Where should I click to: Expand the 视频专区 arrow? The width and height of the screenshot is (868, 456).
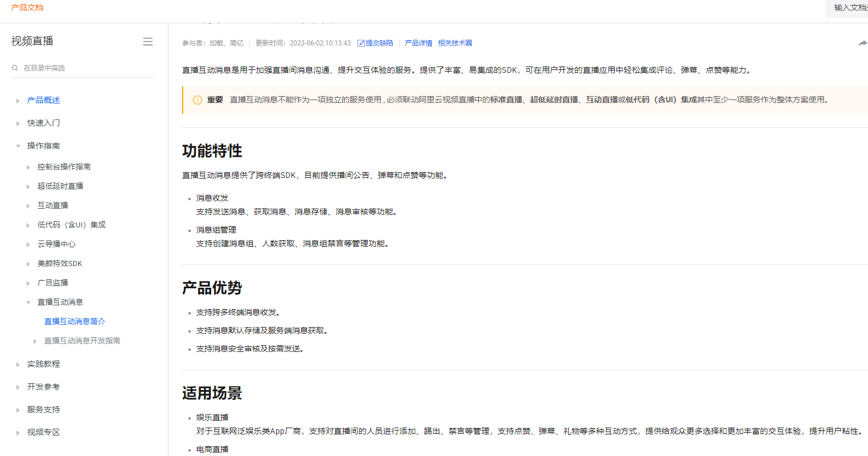pos(18,433)
